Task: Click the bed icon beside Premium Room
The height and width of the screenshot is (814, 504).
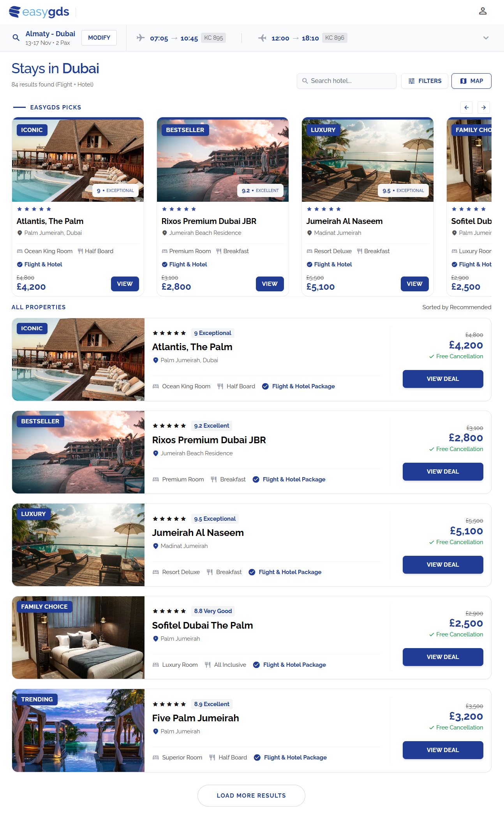Action: (156, 479)
